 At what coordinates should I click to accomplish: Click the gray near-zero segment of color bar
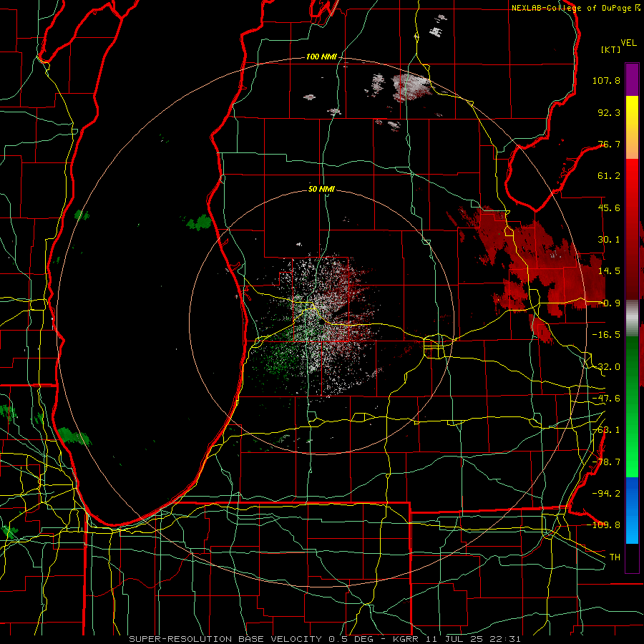point(632,318)
